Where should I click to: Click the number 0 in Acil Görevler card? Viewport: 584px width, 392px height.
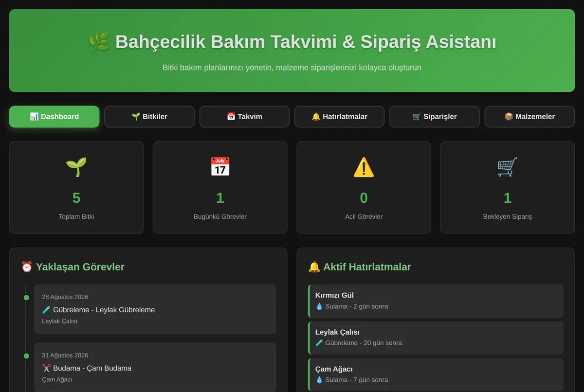364,198
